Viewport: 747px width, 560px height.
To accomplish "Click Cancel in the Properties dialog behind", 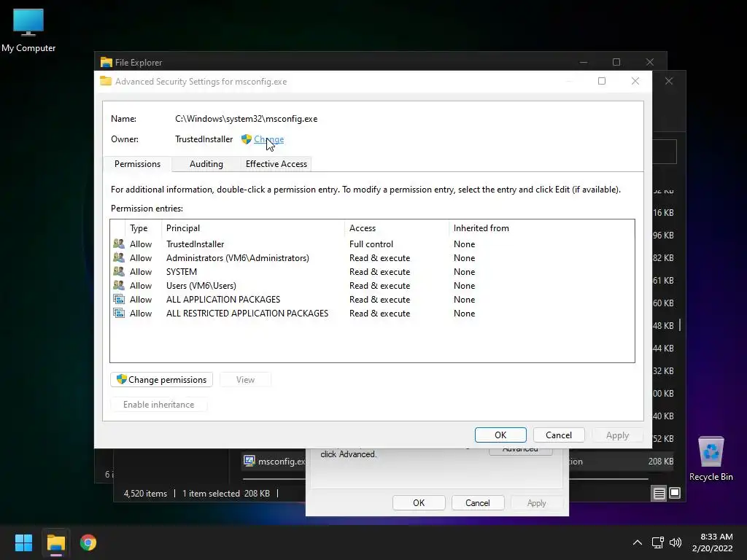I will [477, 503].
